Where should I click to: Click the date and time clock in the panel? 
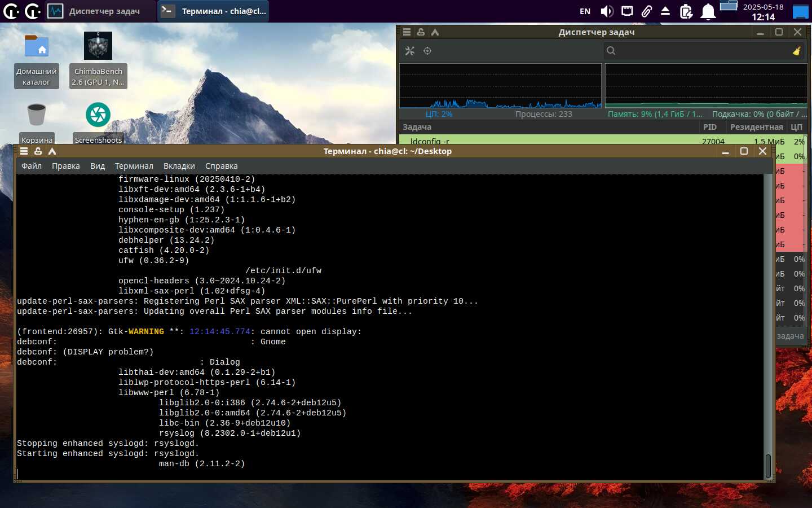[x=763, y=12]
